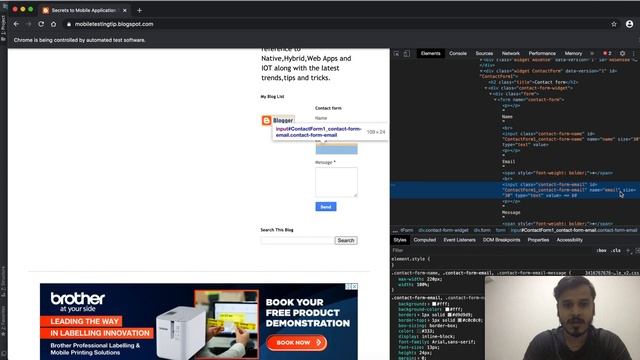
Task: Click the Search button on the blog
Action: [x=346, y=240]
